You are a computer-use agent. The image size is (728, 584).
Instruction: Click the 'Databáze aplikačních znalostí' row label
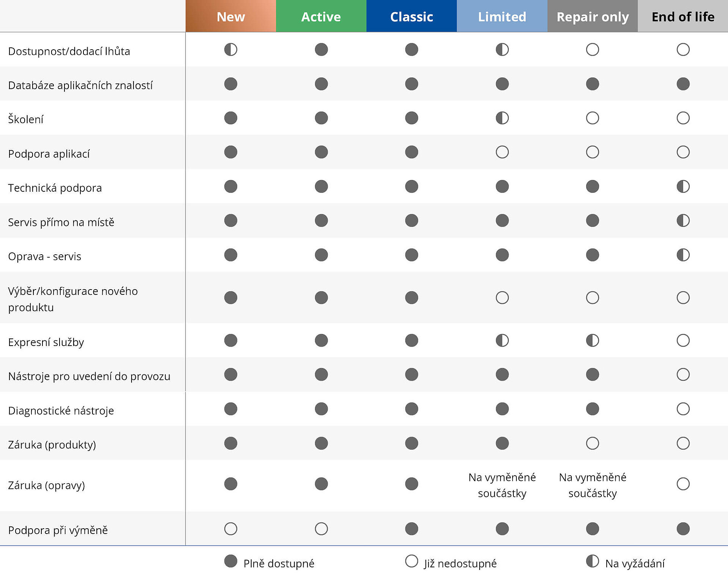click(80, 85)
